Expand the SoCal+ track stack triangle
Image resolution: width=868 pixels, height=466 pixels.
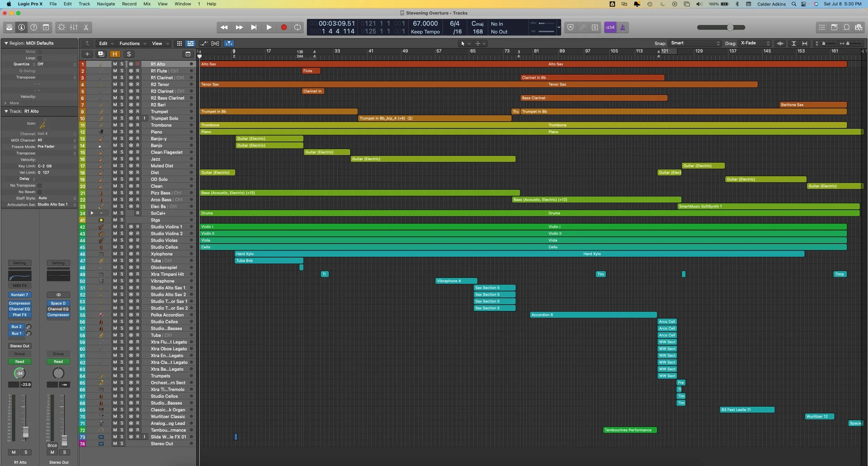[92, 213]
